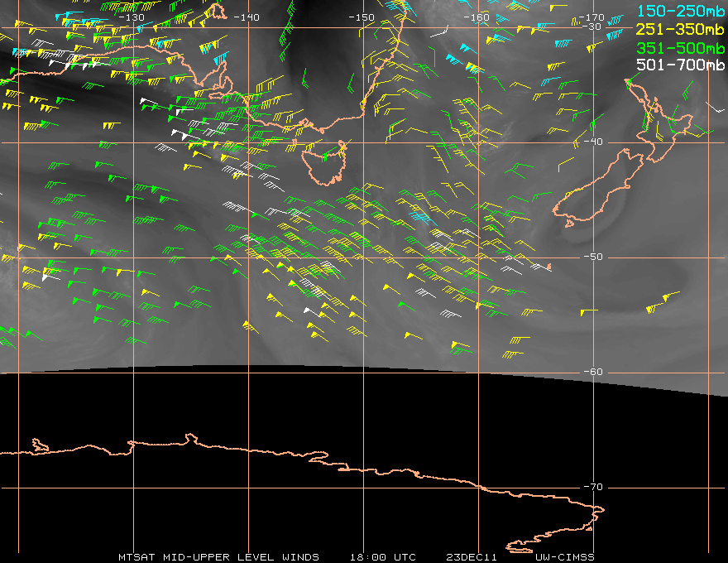Screen dimensions: 728x563
Task: Click the 18:00 UTC timestamp
Action: pos(382,557)
